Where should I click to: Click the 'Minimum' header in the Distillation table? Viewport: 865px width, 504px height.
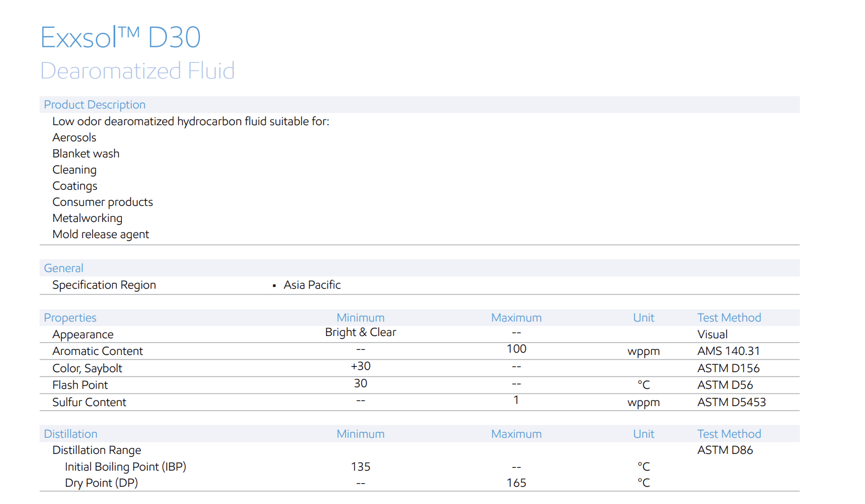(x=361, y=434)
